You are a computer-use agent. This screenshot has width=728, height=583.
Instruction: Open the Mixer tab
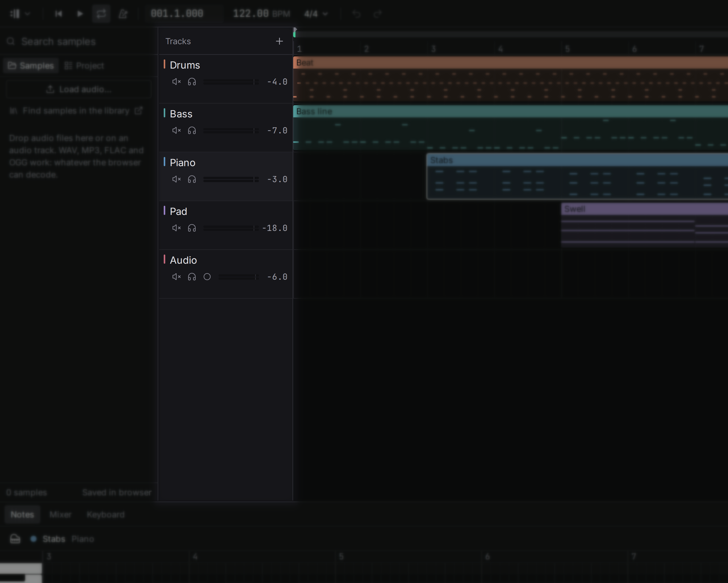click(x=60, y=514)
